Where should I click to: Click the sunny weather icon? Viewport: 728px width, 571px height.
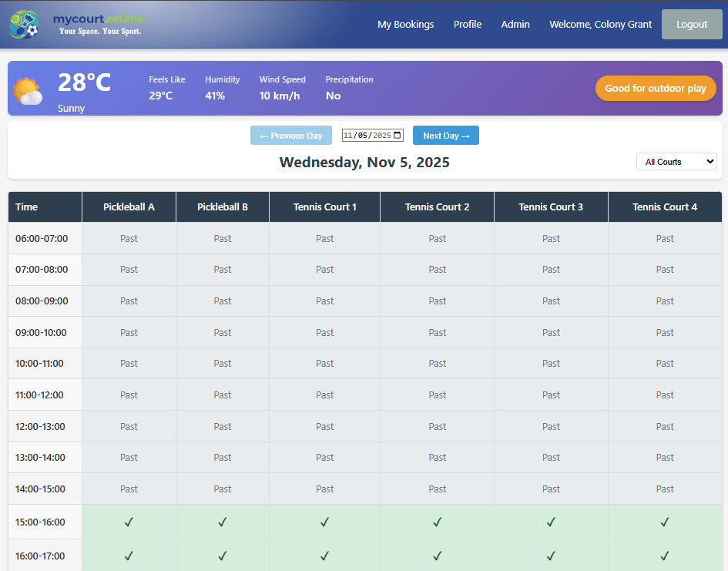(x=28, y=91)
